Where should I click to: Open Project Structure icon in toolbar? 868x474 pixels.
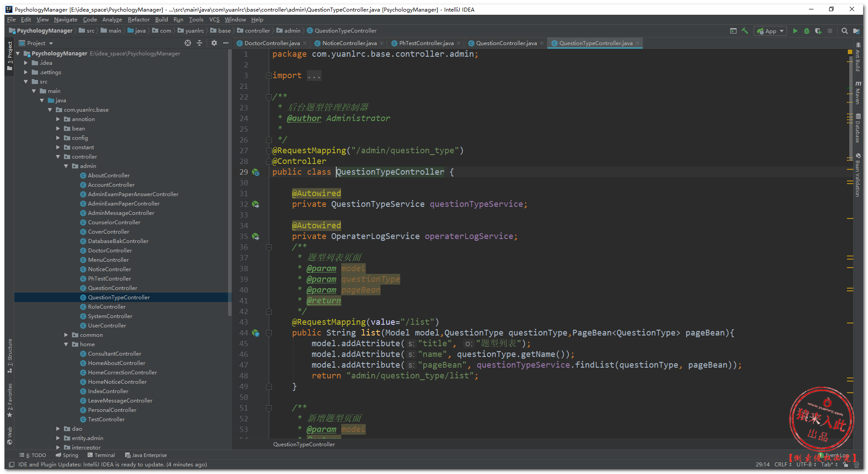tap(856, 31)
